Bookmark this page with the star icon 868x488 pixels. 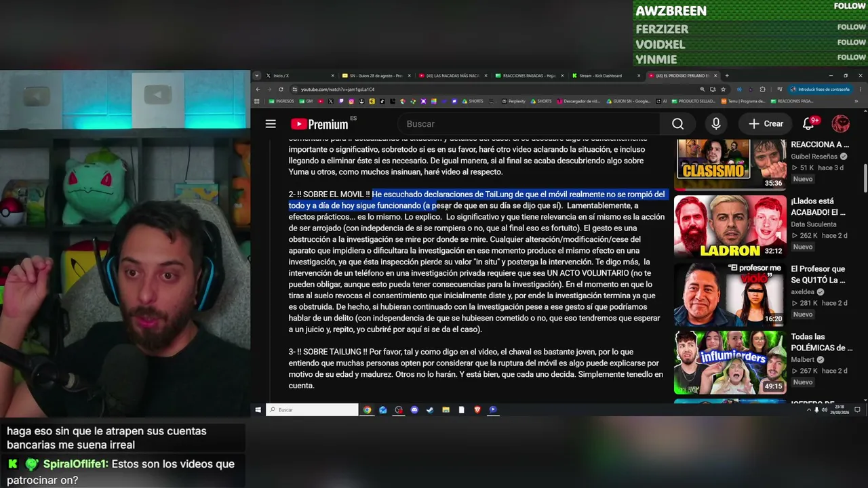pyautogui.click(x=723, y=89)
